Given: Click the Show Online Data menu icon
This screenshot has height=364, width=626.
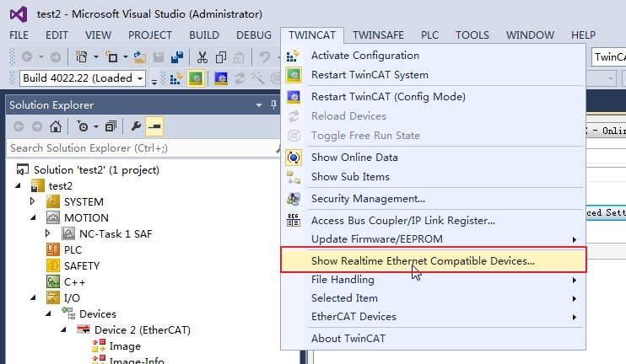Looking at the screenshot, I should [x=294, y=158].
